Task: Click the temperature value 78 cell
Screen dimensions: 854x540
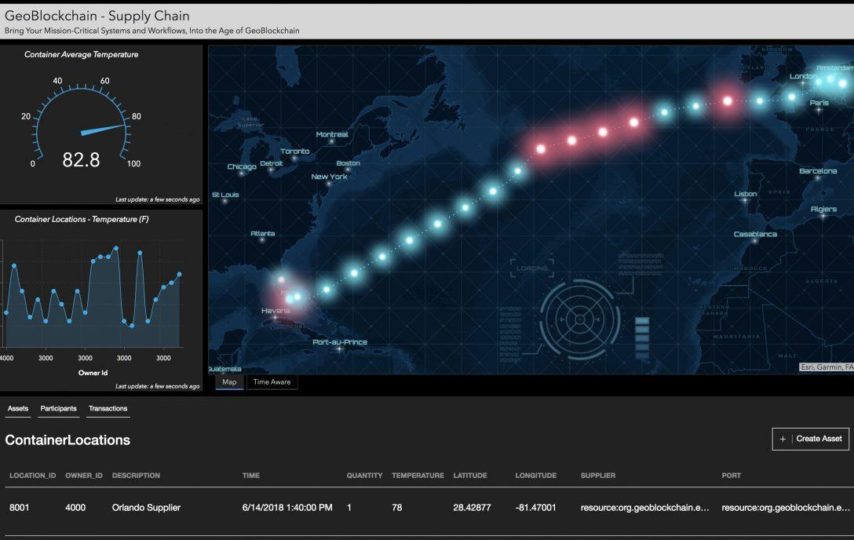Action: 396,508
